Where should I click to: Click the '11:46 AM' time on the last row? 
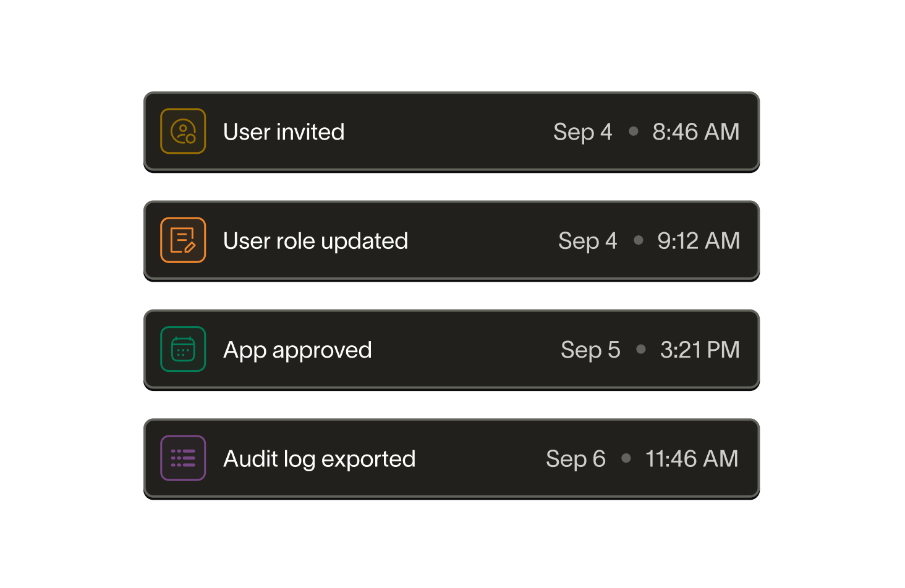click(x=691, y=458)
